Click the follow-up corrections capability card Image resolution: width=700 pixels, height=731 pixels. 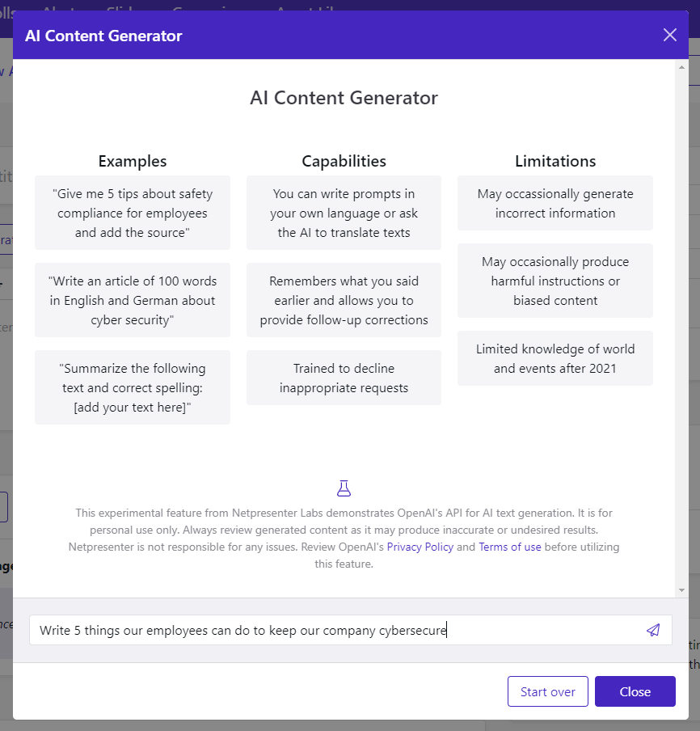tap(344, 300)
